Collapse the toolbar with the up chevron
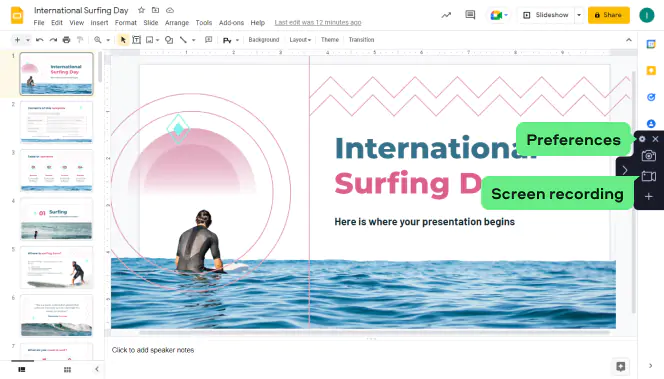 [629, 40]
